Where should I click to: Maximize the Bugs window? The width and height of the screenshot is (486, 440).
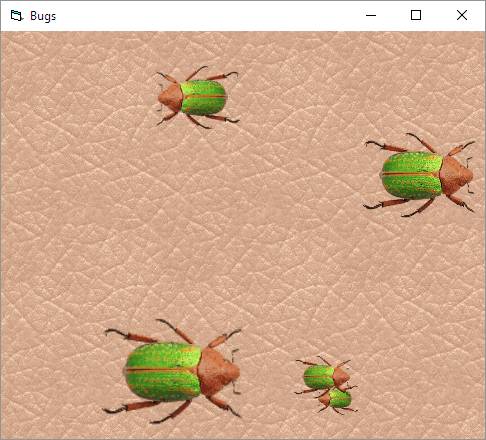pos(416,15)
